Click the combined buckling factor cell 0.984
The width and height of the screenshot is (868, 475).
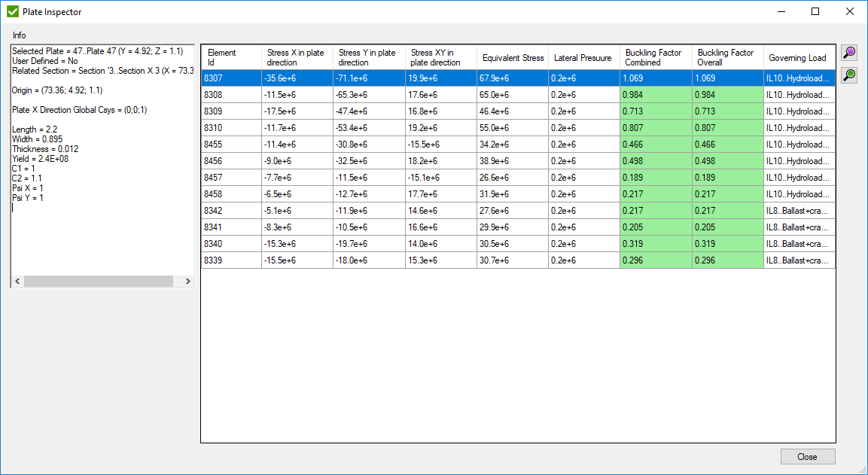656,95
